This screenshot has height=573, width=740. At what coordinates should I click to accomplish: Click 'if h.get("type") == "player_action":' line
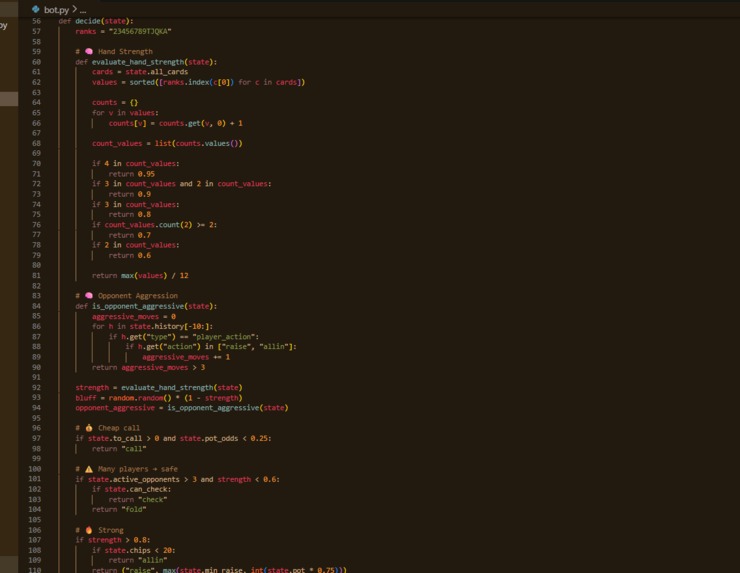[184, 337]
